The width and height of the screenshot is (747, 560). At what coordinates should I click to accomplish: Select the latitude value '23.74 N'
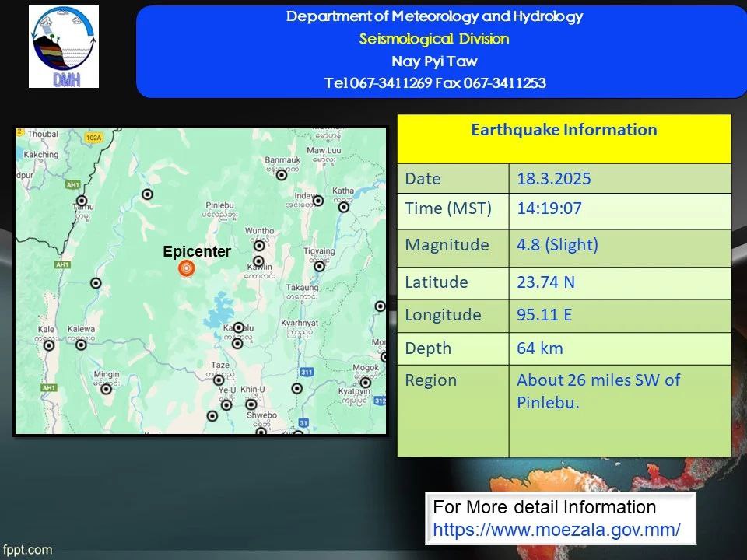coord(546,282)
